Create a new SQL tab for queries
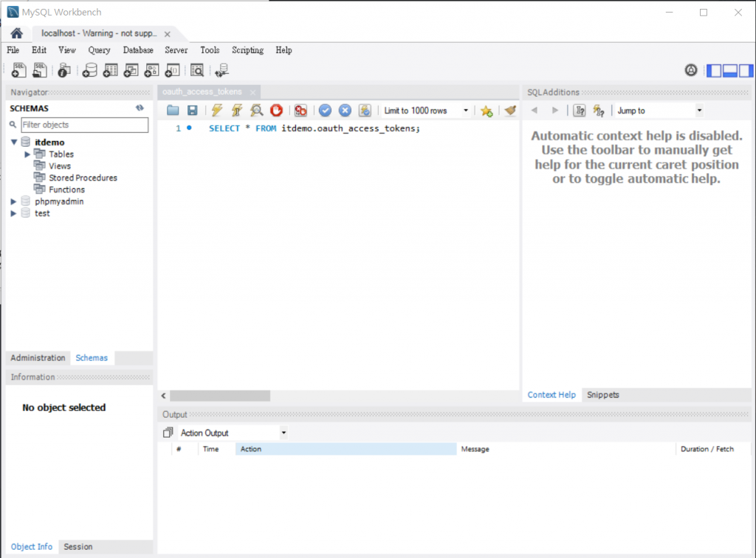 pyautogui.click(x=18, y=70)
